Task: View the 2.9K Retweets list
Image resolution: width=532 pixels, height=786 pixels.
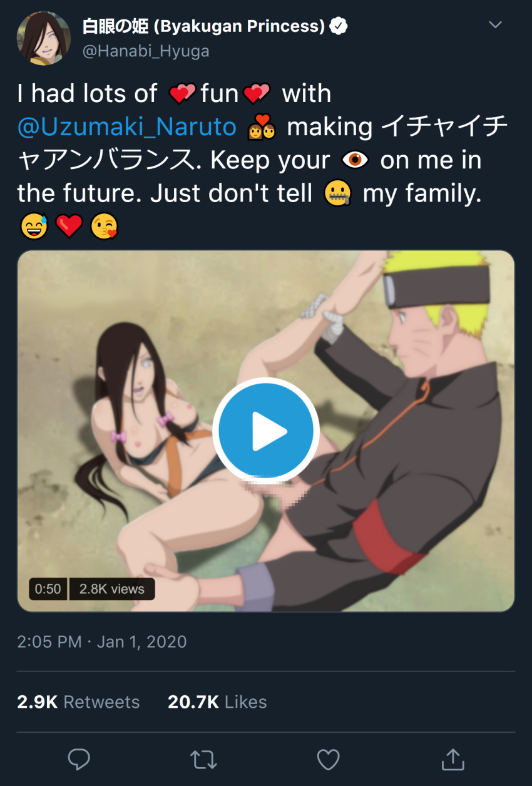Action: (79, 702)
